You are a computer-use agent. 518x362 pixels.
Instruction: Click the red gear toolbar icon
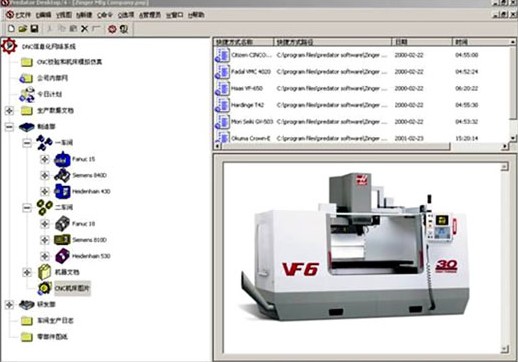click(112, 29)
